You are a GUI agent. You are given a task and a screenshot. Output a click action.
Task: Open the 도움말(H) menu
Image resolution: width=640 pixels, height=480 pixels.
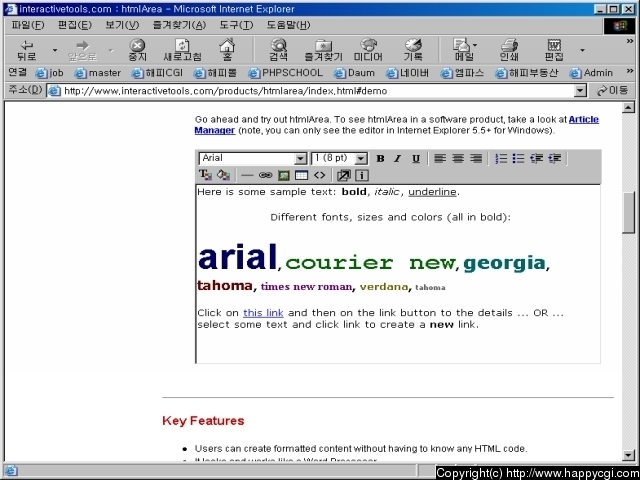[x=289, y=25]
